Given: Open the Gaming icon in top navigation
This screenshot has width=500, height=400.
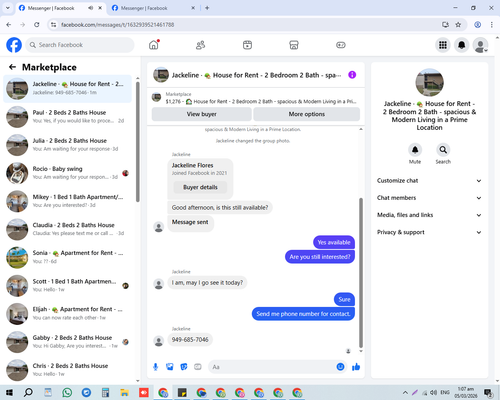Looking at the screenshot, I should click(x=341, y=45).
